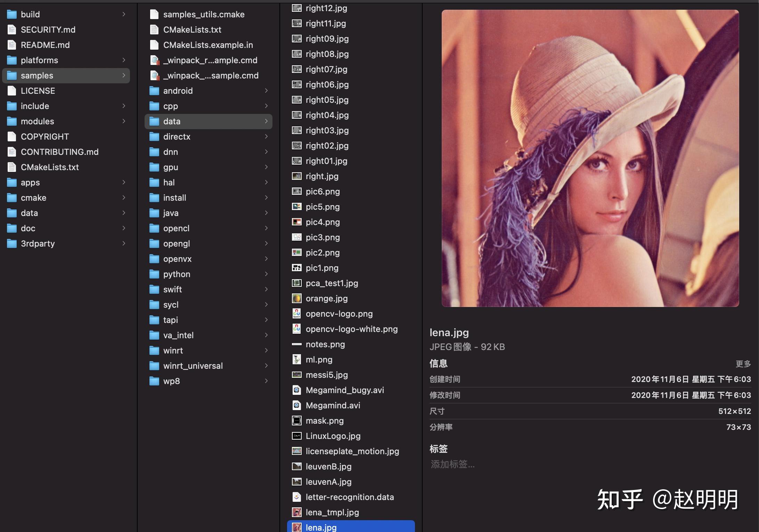Screen dimensions: 759x532
Task: Select the right07.jpg file
Action: (x=326, y=69)
